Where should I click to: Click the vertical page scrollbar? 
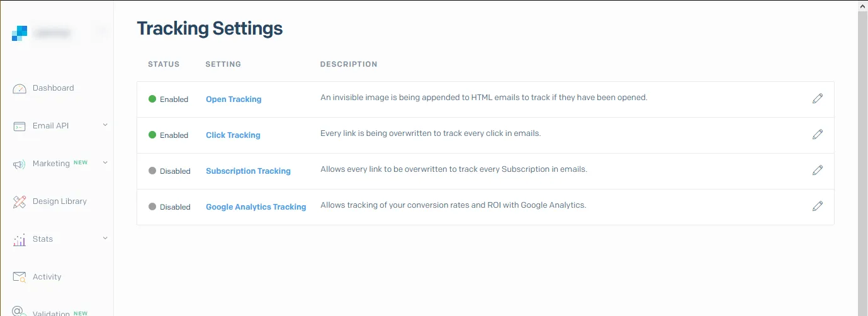(x=862, y=157)
